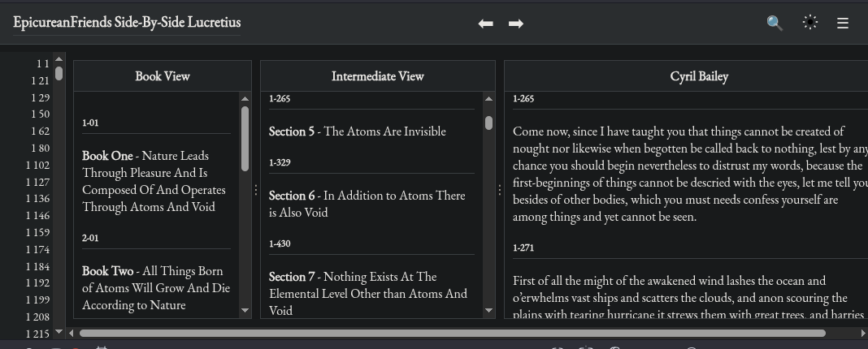Click the Intermediate View vertical scrollbar thumb

point(488,123)
